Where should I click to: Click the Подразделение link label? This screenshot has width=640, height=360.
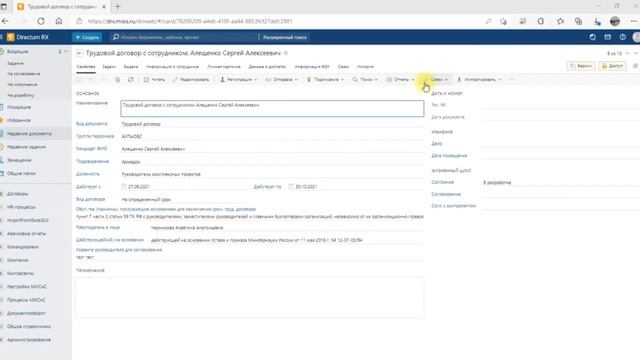tap(93, 161)
